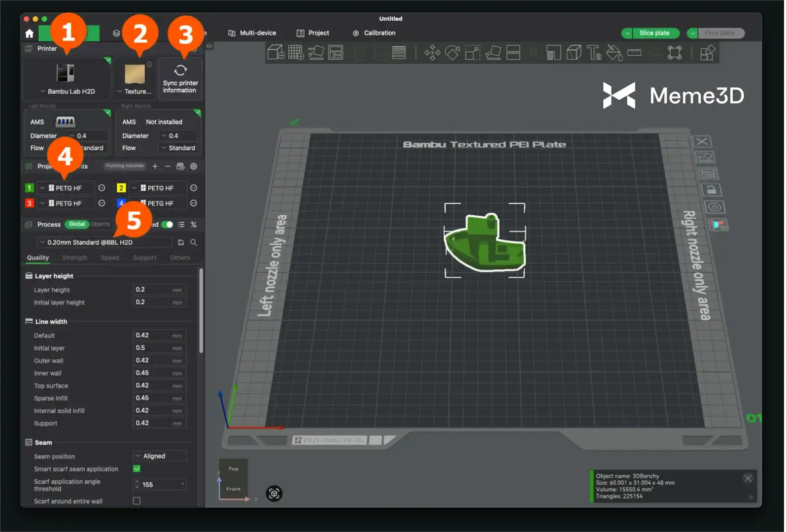
Task: Select the Measure ruler tool
Action: tap(634, 53)
